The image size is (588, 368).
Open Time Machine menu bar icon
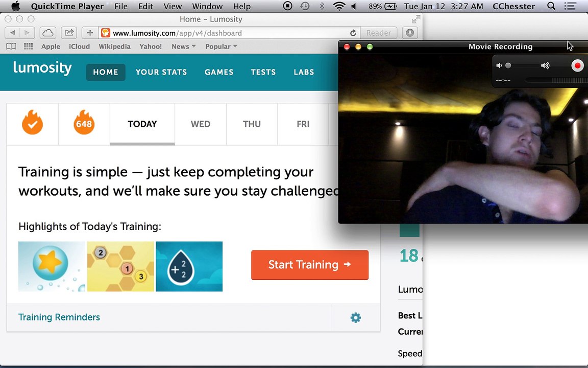(x=305, y=6)
